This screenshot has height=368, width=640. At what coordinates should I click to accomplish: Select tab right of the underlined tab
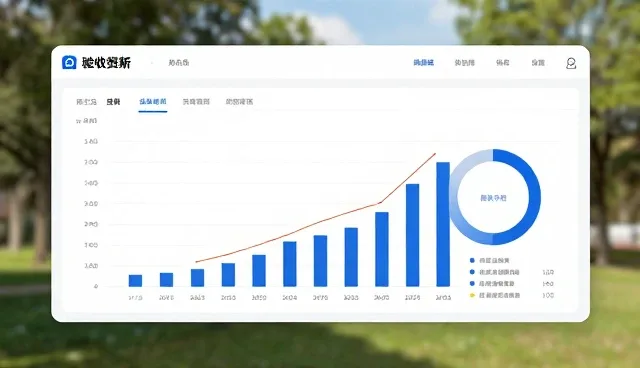point(196,102)
